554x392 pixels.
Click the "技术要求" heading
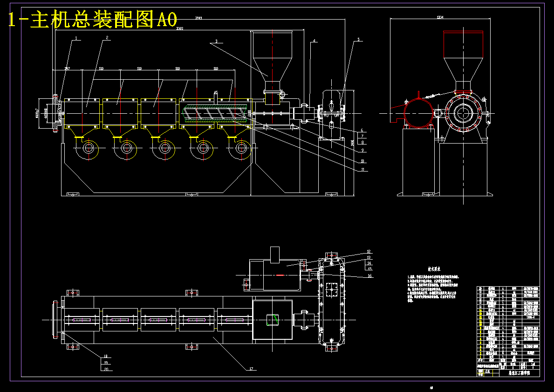tap(435, 269)
